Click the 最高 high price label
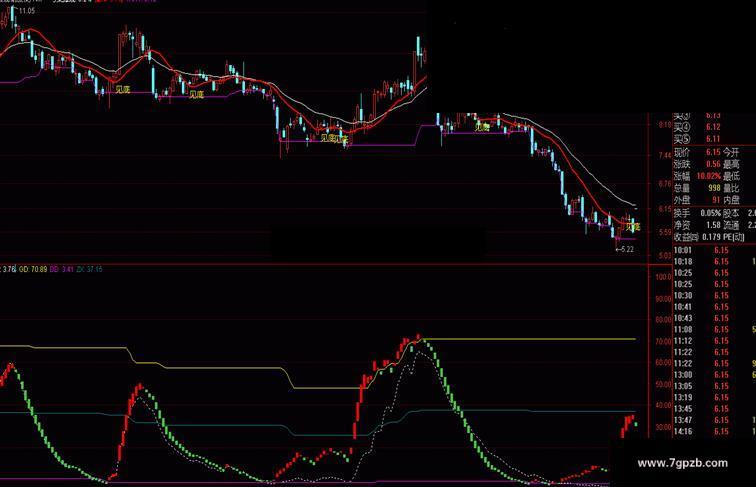 731,164
